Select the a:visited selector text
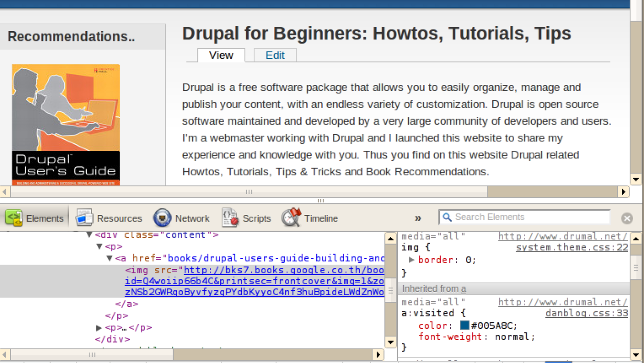The height and width of the screenshot is (363, 644). tap(427, 313)
